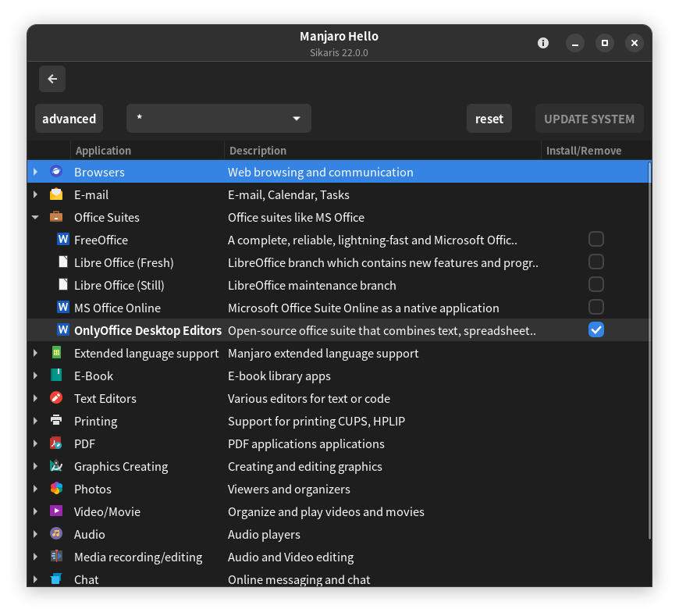
Task: Open the asterisk filter dropdown
Action: [x=219, y=118]
